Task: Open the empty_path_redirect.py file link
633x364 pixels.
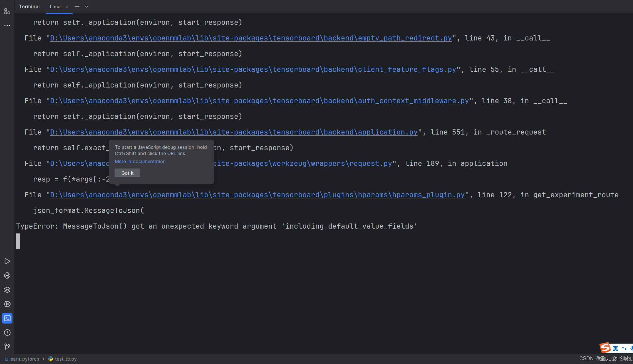Action: click(251, 38)
